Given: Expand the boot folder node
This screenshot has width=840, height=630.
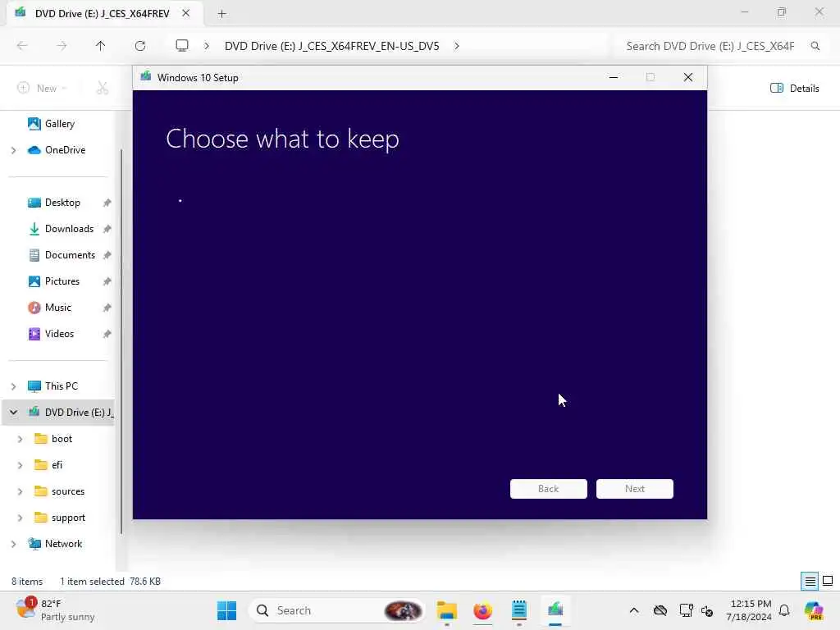Looking at the screenshot, I should click(x=20, y=439).
